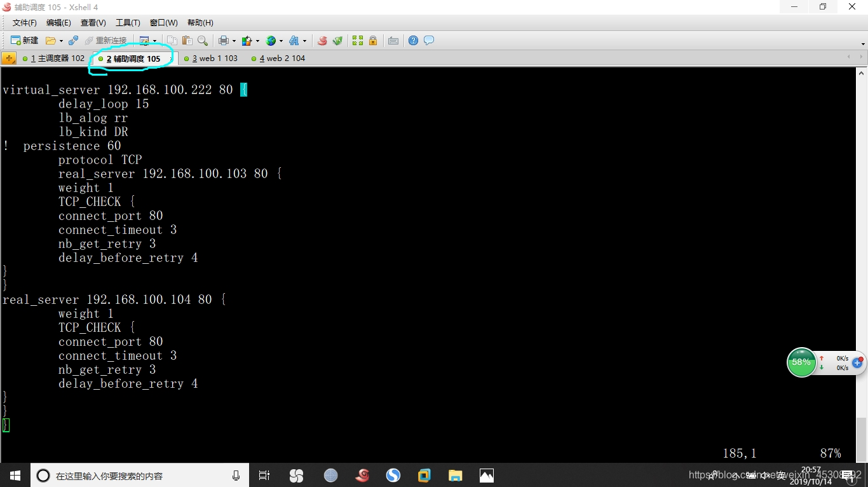Viewport: 868px width, 487px height.
Task: Click the paste clipboard icon
Action: click(x=187, y=41)
